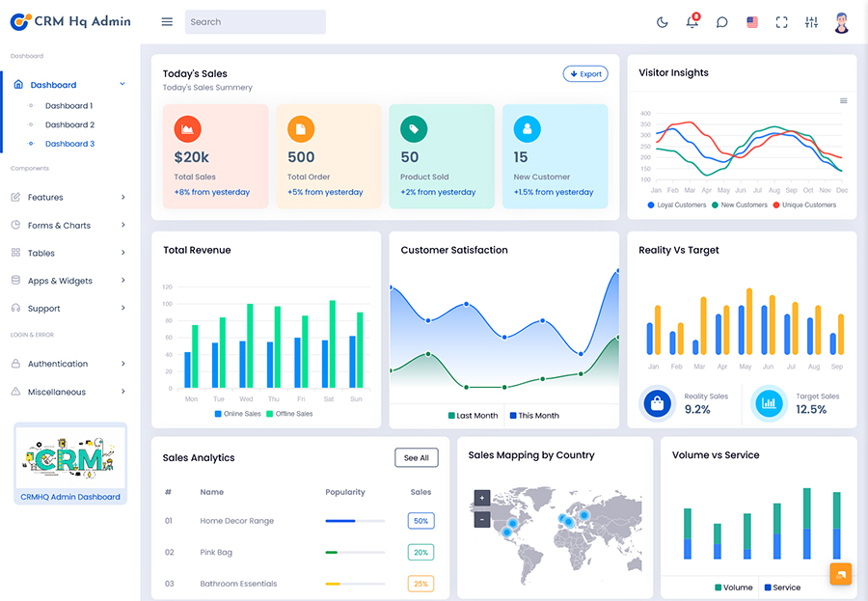Open the chat messages bubble icon
The image size is (868, 601).
[721, 22]
